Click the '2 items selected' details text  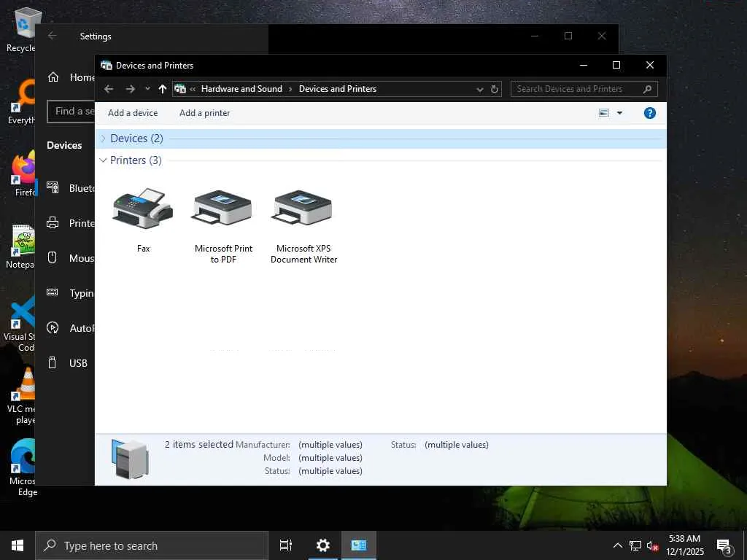pos(198,444)
